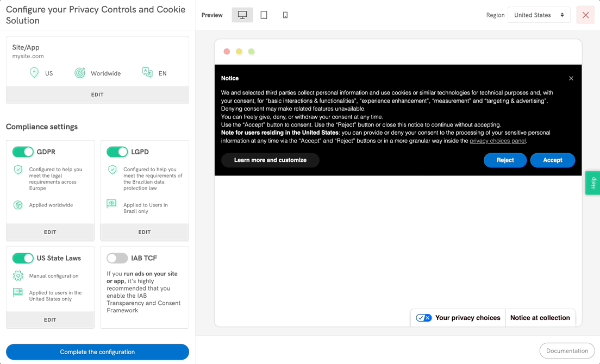The height and width of the screenshot is (364, 600).
Task: Open the Region dropdown showing United States
Action: [539, 15]
